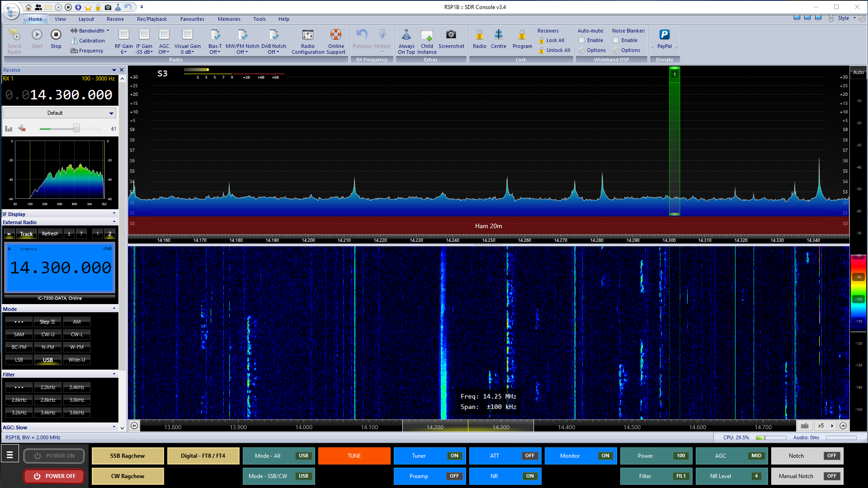
Task: Click the External Radio Track button
Action: click(26, 234)
